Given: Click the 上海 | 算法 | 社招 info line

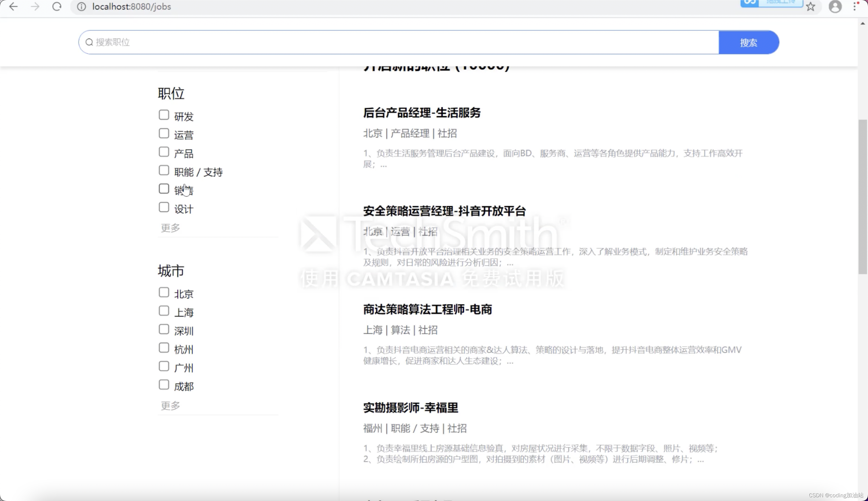Looking at the screenshot, I should click(400, 330).
